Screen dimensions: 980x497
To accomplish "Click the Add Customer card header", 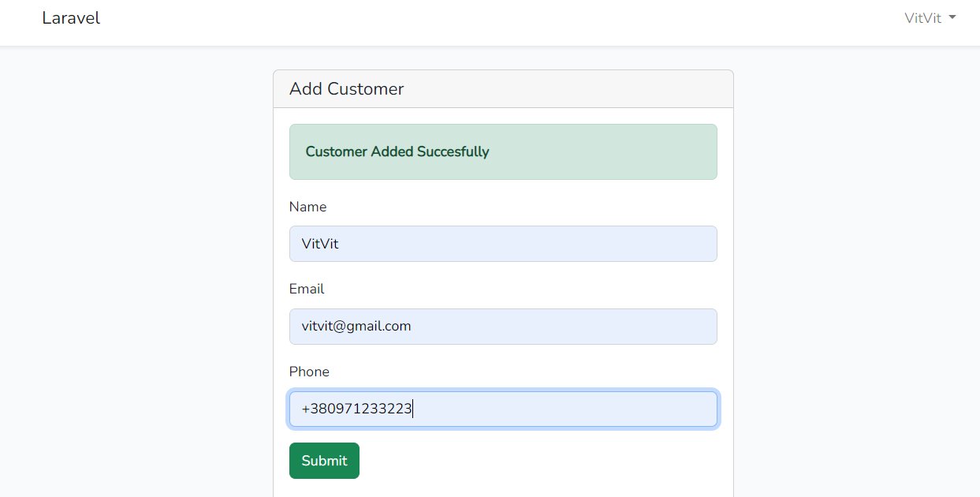I will tap(503, 89).
